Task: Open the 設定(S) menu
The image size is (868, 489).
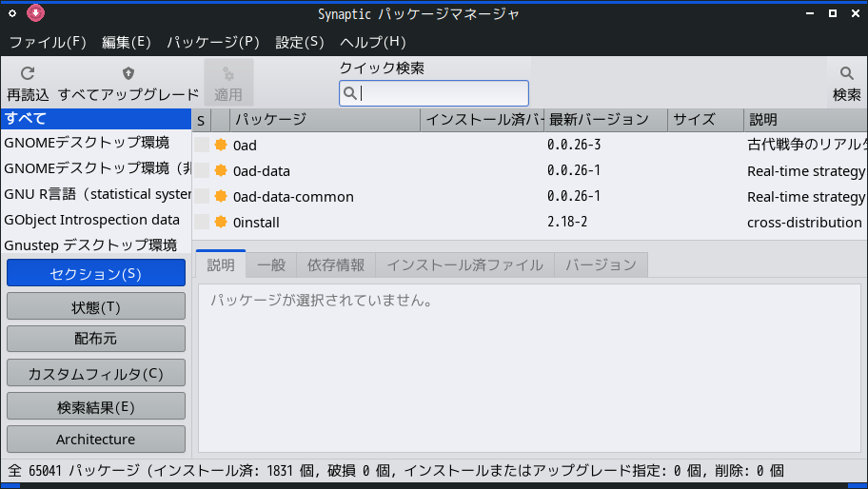Action: coord(300,42)
